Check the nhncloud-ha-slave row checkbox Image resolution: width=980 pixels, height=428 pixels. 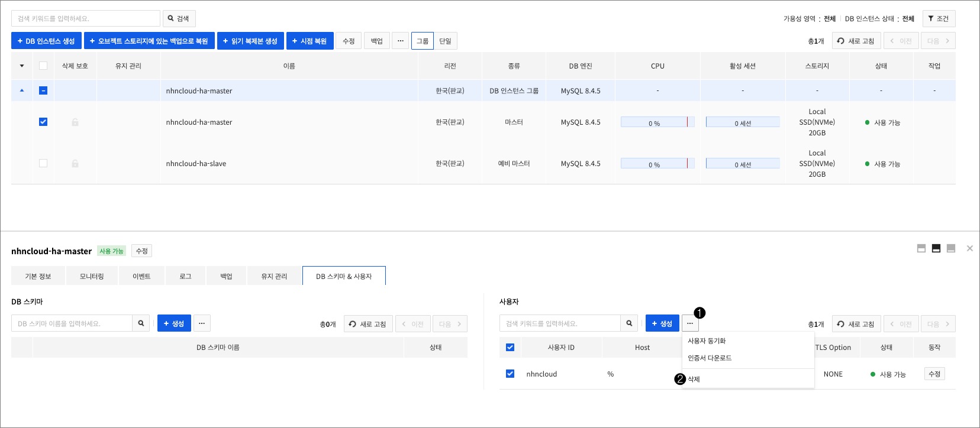click(43, 163)
